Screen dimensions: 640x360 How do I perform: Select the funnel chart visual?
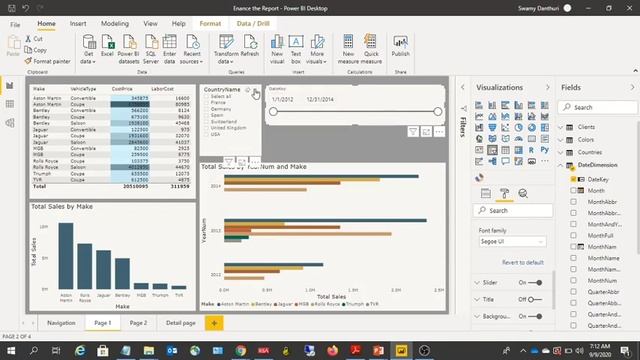tap(492, 128)
